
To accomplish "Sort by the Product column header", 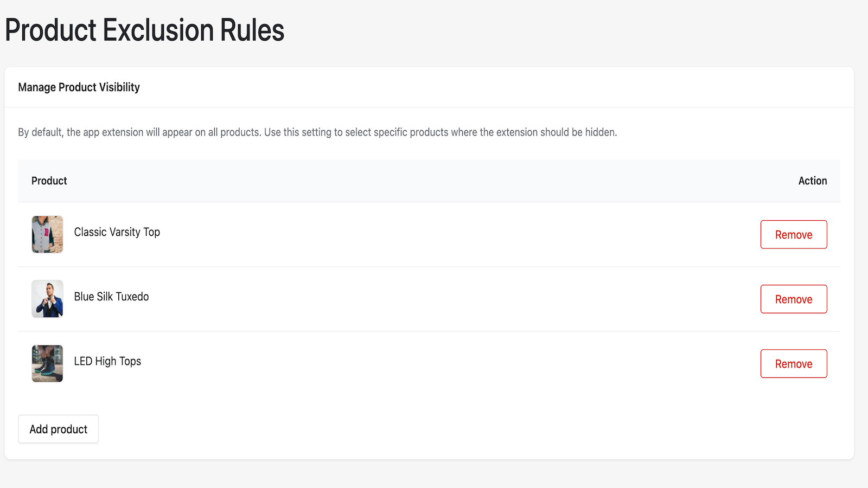I will (x=49, y=181).
